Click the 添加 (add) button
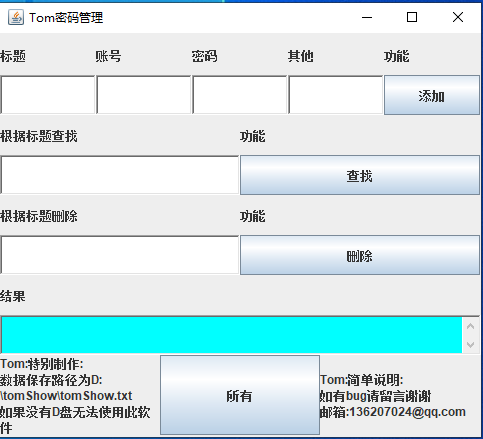 click(432, 95)
